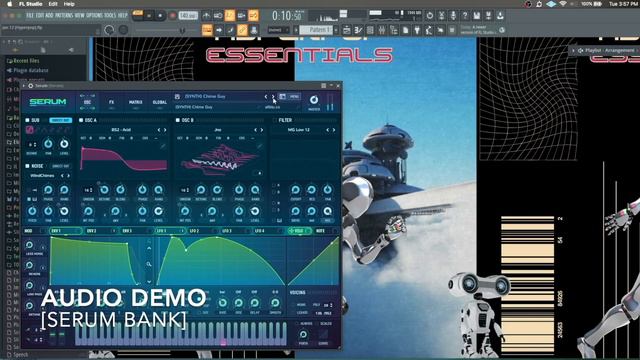
Task: Open the FL Studio PATTERNS menu
Action: (x=64, y=16)
